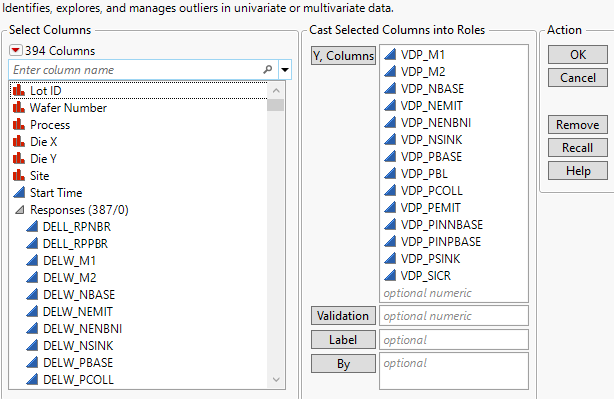Click OK to launch the analysis
The height and width of the screenshot is (399, 614).
click(578, 54)
